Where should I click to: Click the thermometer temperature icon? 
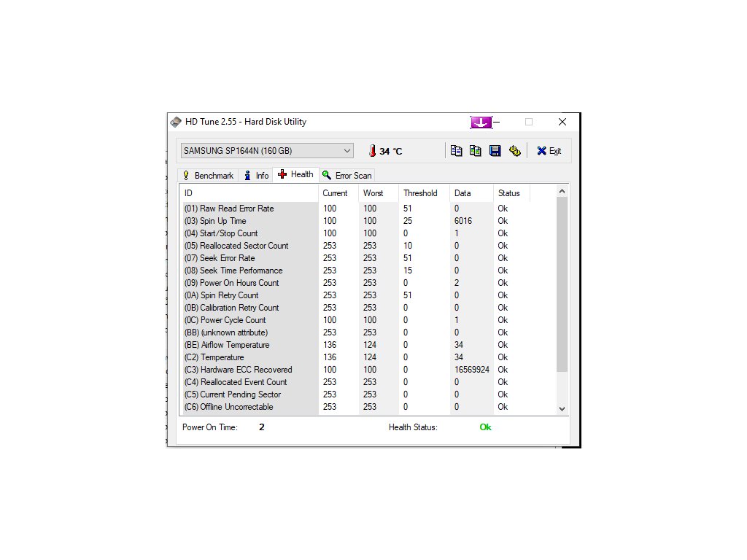372,151
